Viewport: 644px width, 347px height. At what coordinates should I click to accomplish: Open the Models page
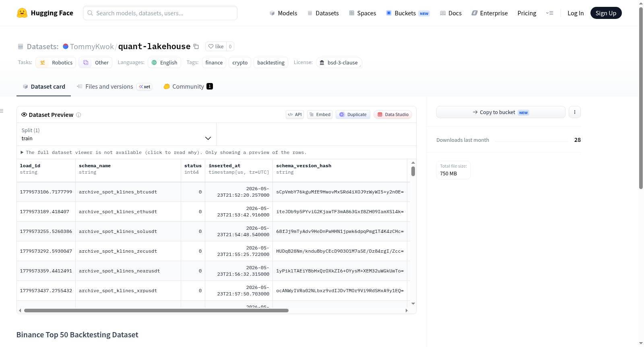point(283,13)
